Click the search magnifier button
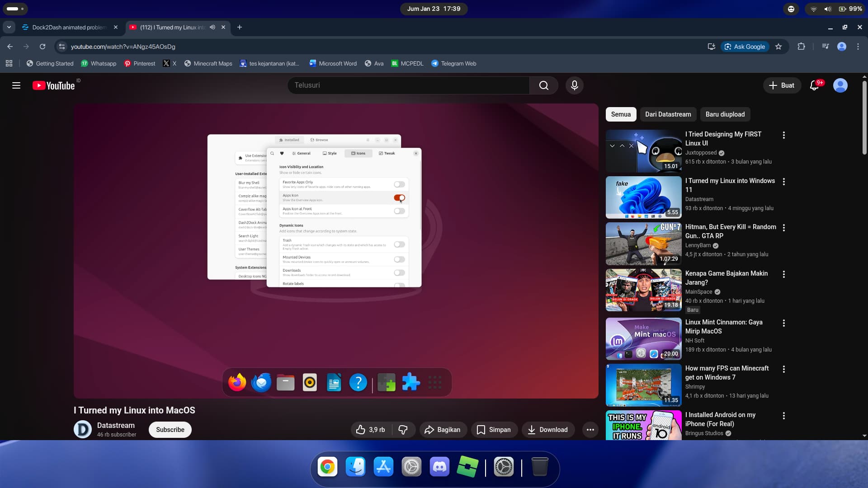Image resolution: width=868 pixels, height=488 pixels. pos(544,85)
